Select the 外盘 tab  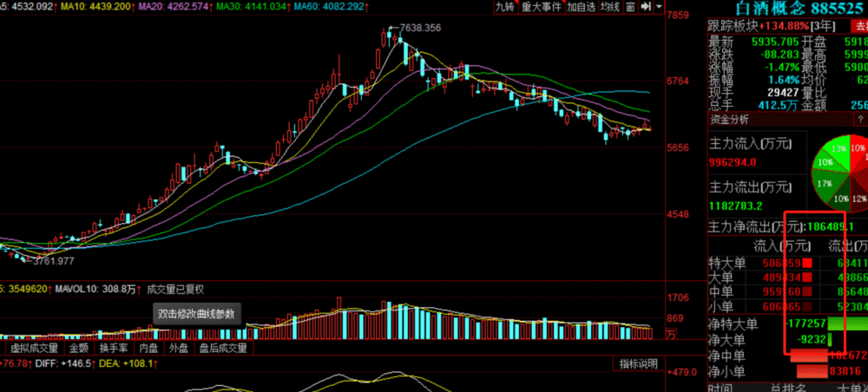179,348
